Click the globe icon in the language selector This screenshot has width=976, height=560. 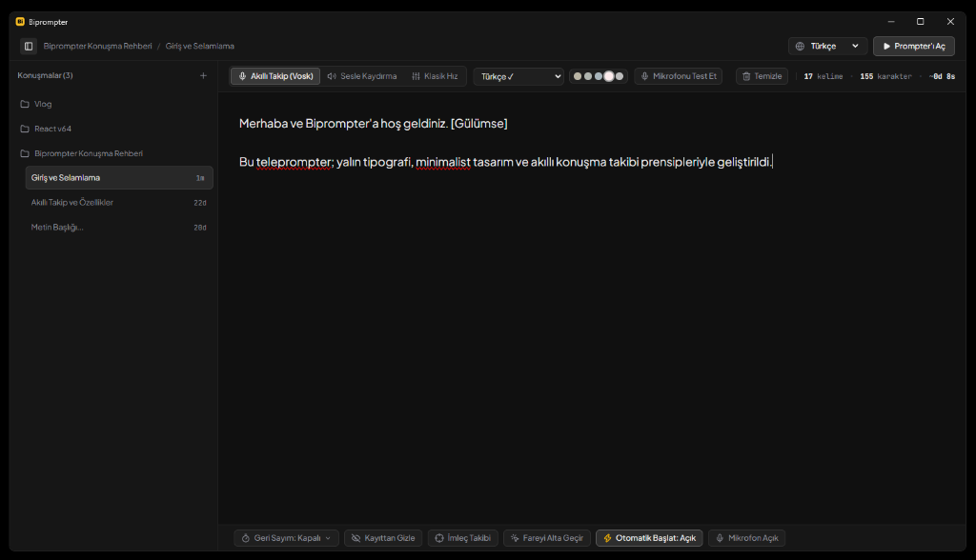[x=800, y=46]
